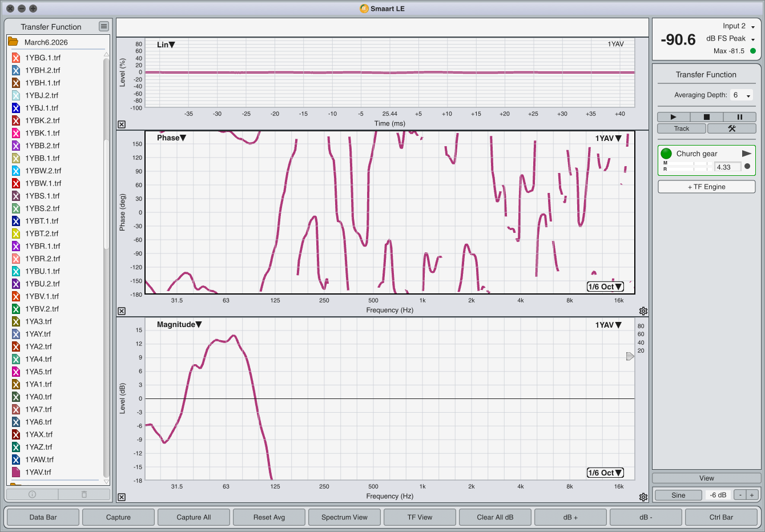
Task: Open the Lin plot type dropdown
Action: (166, 45)
